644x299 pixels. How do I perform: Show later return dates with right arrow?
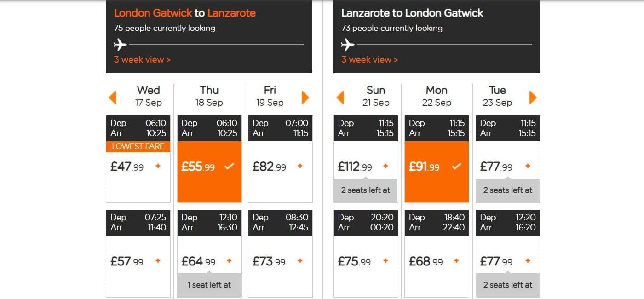click(x=533, y=97)
